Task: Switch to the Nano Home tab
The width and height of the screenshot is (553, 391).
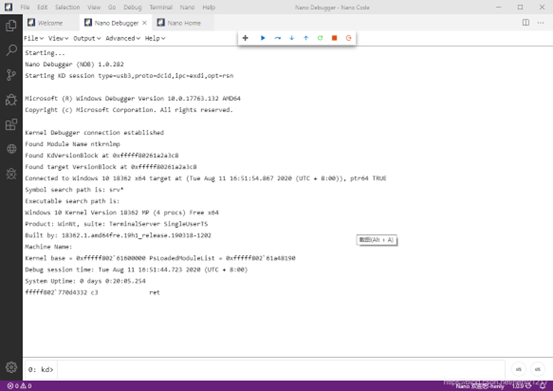Action: (183, 23)
